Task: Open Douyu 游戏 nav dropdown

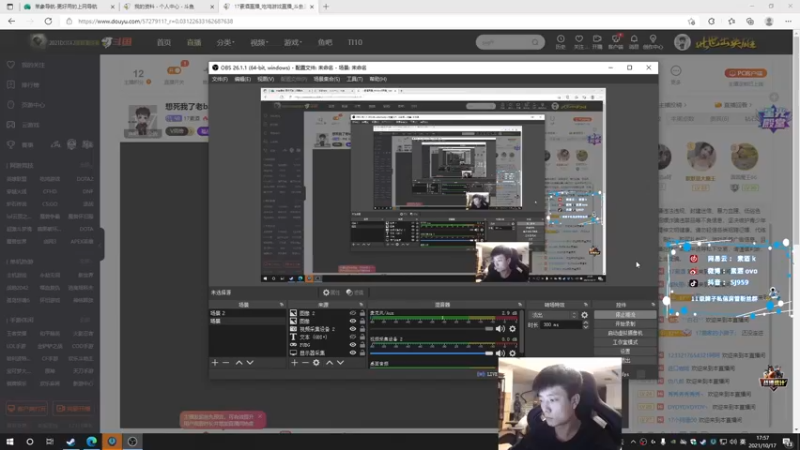Action: tap(293, 42)
